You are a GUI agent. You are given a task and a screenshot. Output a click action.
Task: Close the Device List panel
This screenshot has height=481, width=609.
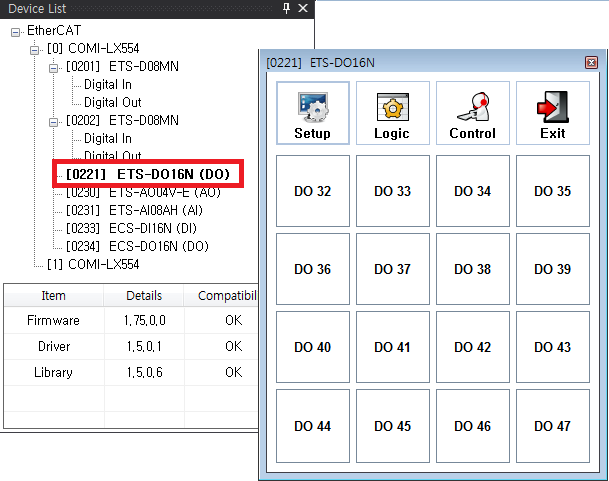(304, 8)
